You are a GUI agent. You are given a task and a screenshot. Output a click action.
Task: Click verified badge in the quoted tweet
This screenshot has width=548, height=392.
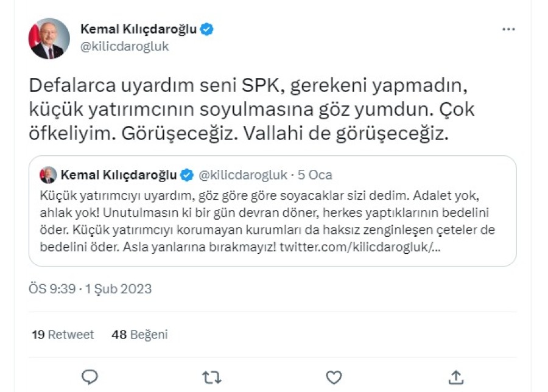(188, 175)
